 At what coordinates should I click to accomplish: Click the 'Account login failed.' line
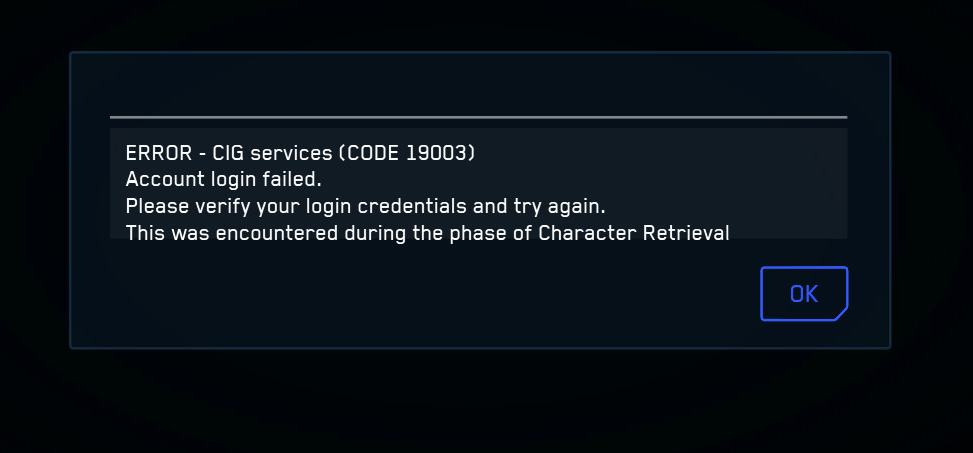coord(223,179)
